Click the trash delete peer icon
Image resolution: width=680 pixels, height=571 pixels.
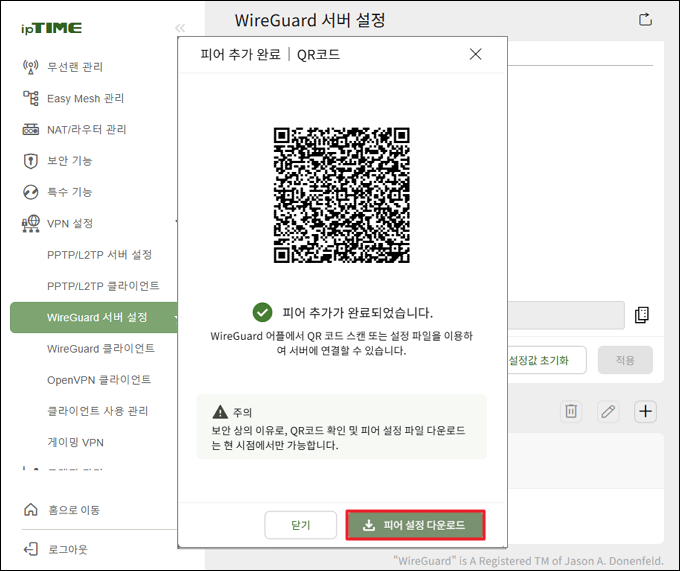(x=571, y=411)
